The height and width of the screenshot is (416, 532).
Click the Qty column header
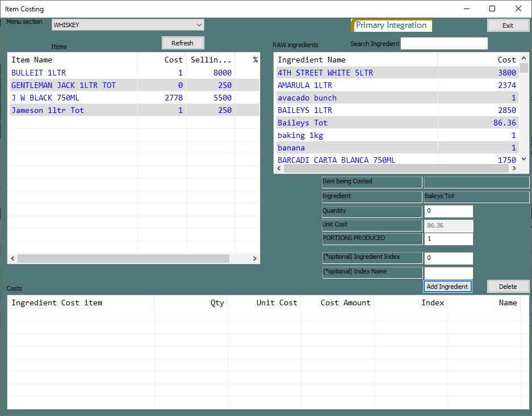point(191,302)
